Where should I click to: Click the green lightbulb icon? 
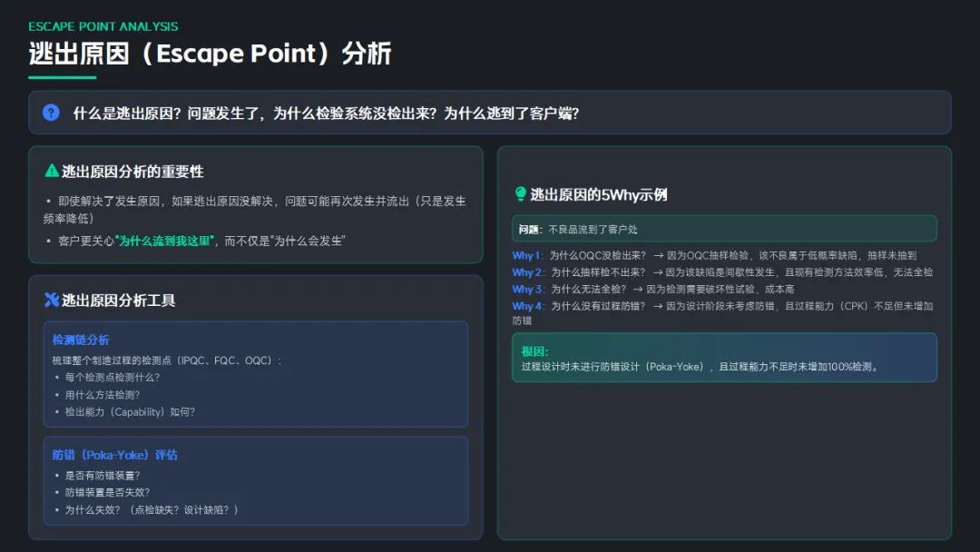(521, 194)
